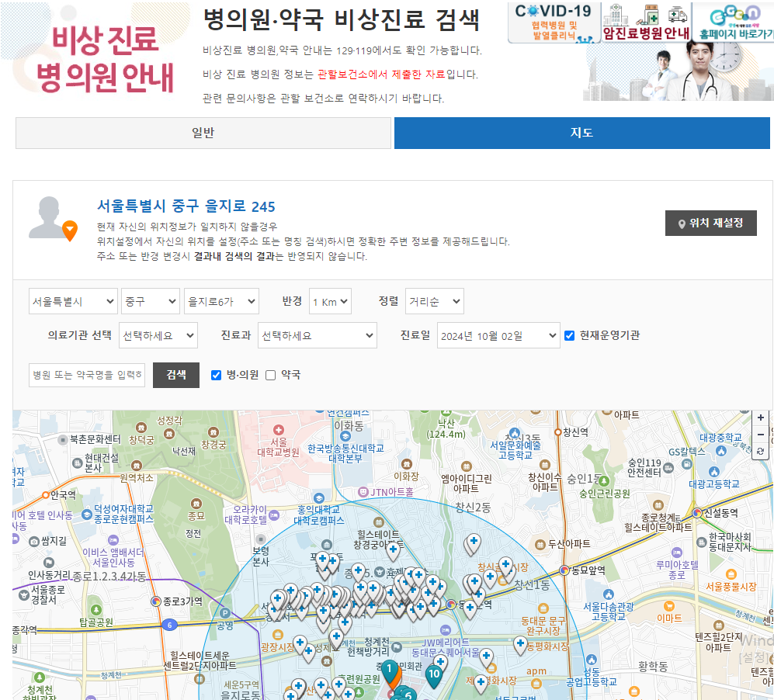
Task: Click the hospital marker beside 동평화시장
Action: click(520, 645)
